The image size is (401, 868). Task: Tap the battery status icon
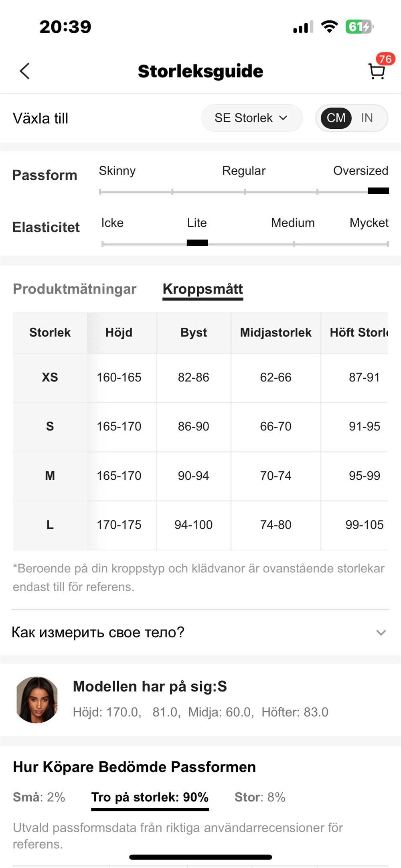[359, 27]
